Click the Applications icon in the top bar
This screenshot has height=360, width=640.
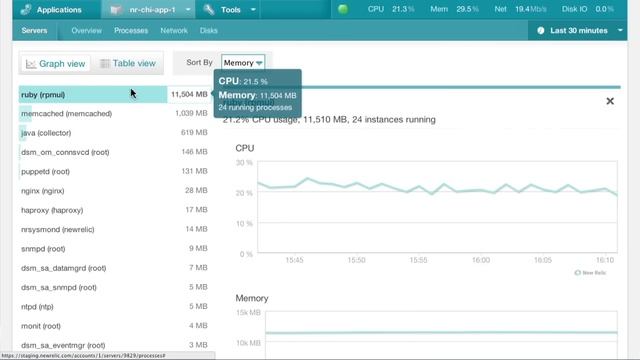pyautogui.click(x=26, y=9)
